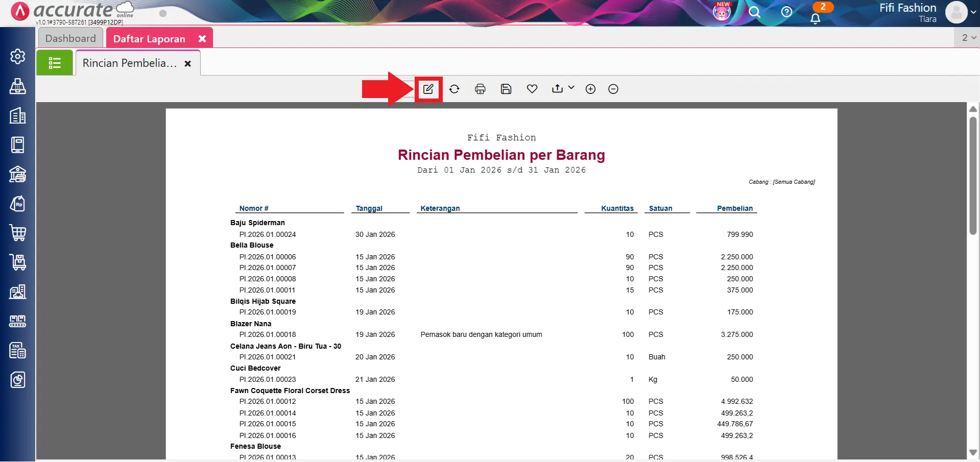Open invoice PI.2026.01.00006
The height and width of the screenshot is (462, 980).
[x=268, y=257]
